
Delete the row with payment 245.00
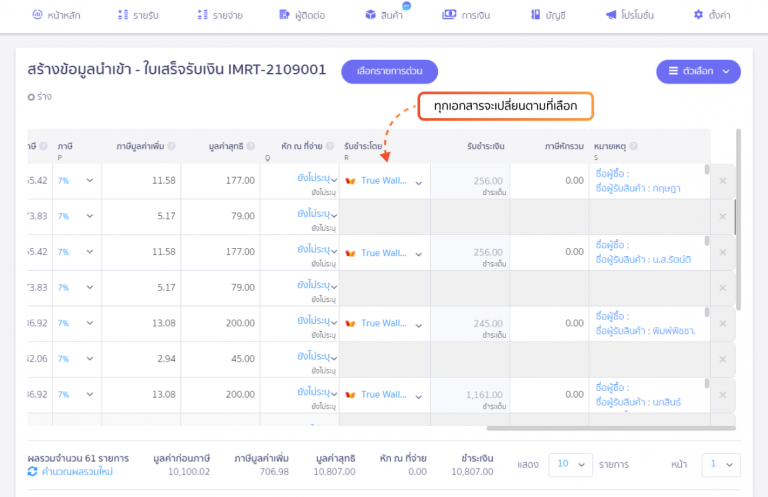(x=722, y=324)
